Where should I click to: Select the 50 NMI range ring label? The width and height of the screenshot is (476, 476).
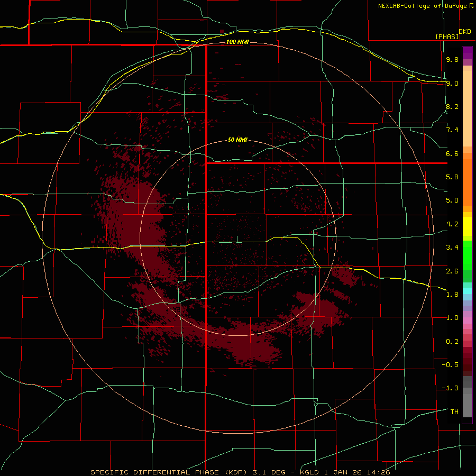[237, 140]
